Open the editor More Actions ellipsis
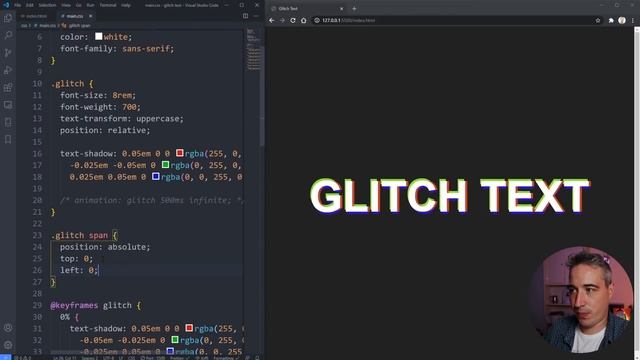Screen dimensions: 640x360 256,16
